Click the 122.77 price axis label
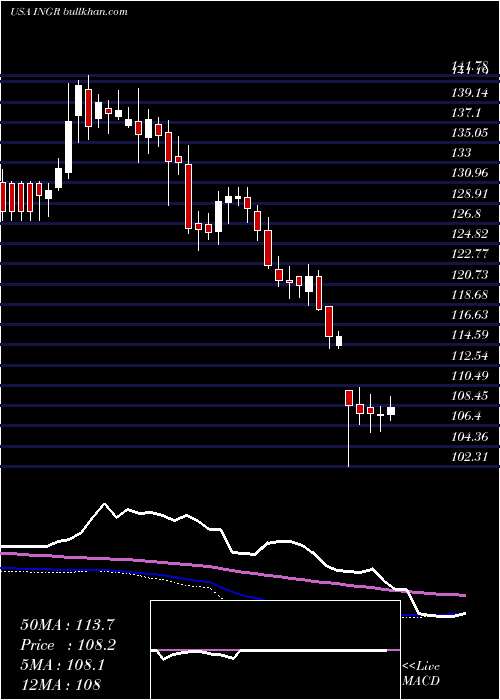Screen dimensions: 500x700 [472, 254]
